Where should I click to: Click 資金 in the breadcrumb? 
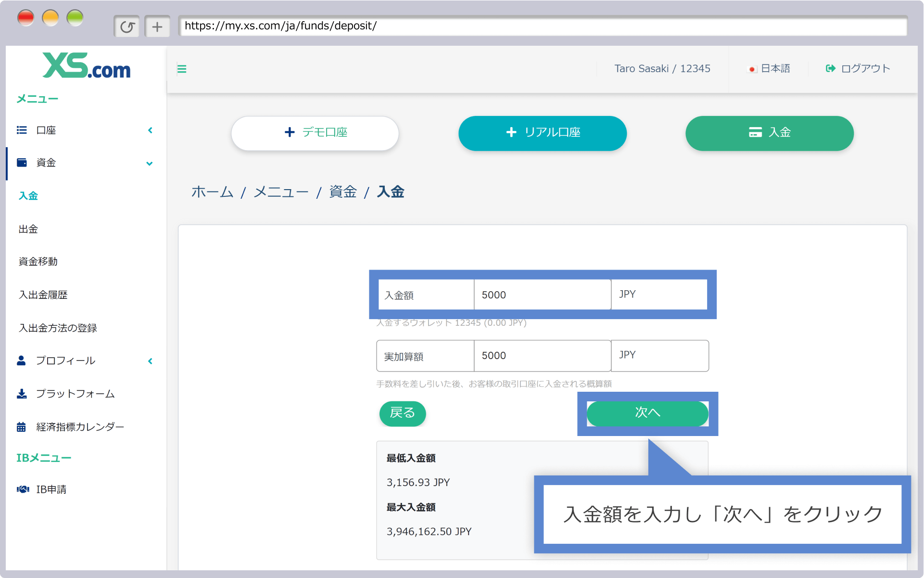pyautogui.click(x=343, y=192)
